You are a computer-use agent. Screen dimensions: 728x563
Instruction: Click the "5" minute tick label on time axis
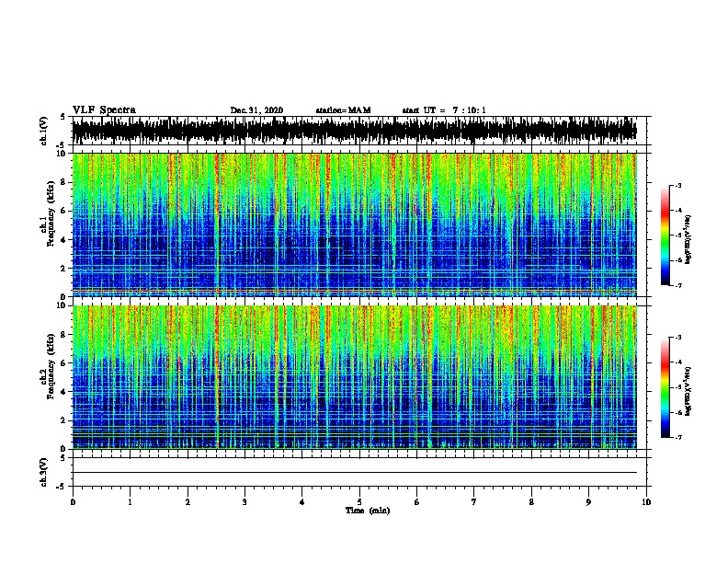pos(359,502)
